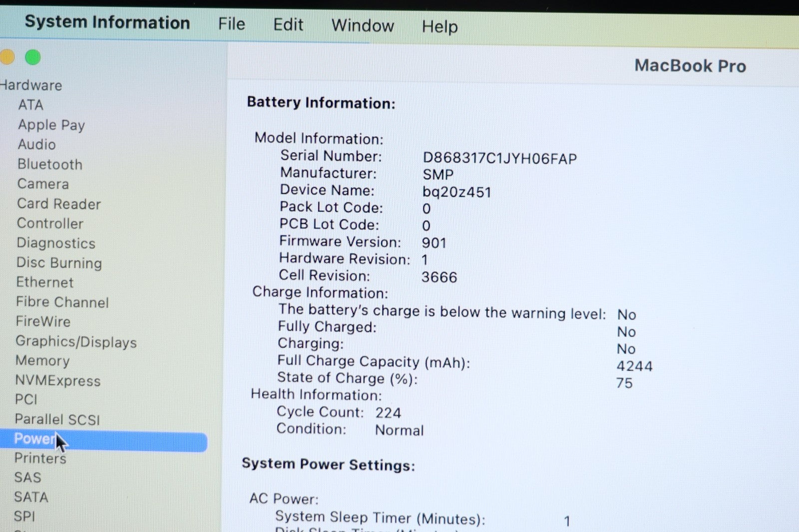
Task: Click the yellow minimize window button
Action: click(6, 57)
